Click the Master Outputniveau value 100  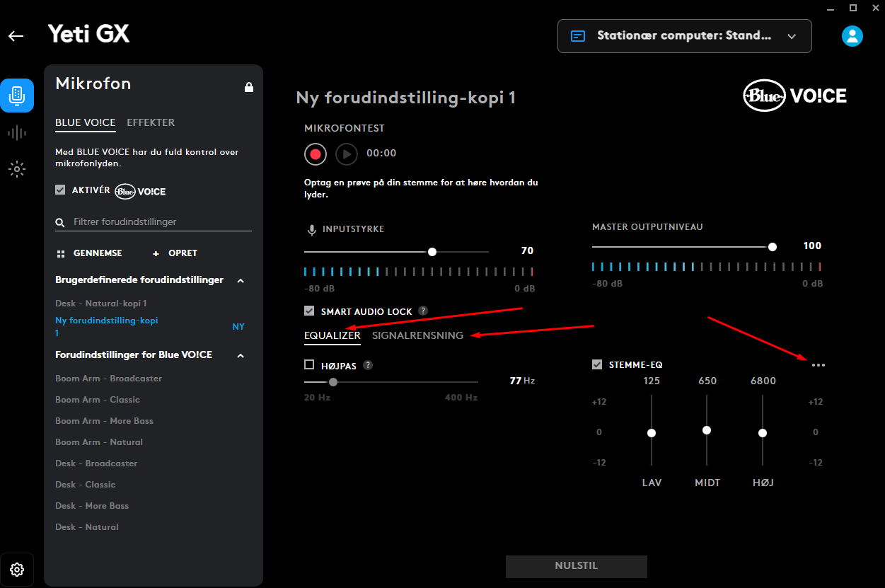813,246
